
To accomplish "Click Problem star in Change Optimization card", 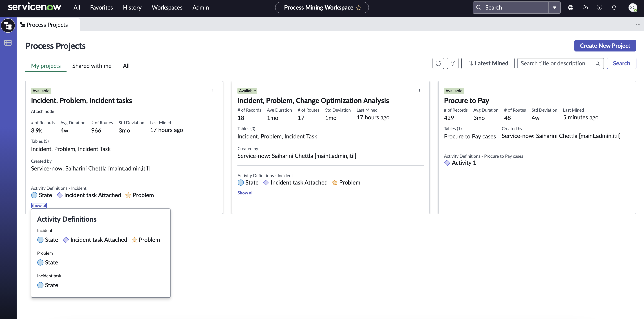I will [334, 183].
